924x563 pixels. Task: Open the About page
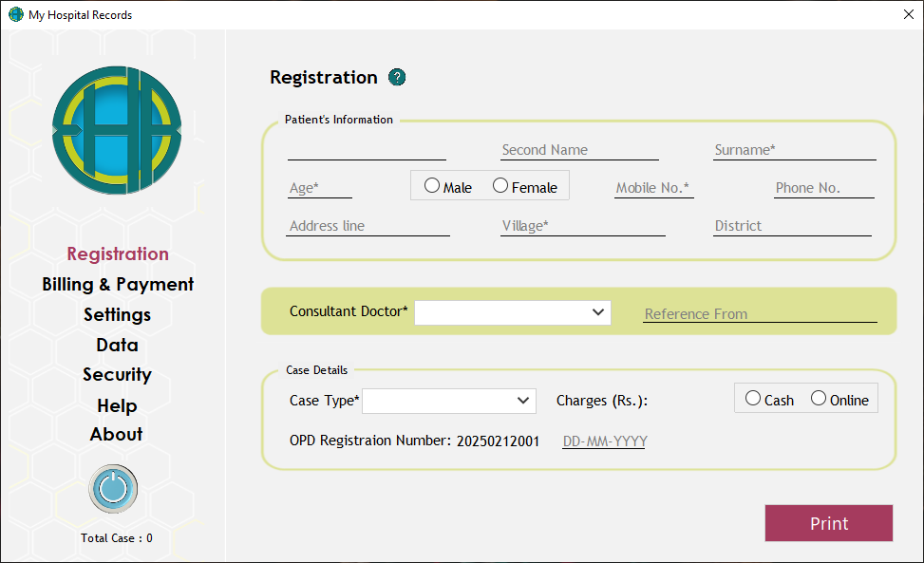(x=117, y=434)
